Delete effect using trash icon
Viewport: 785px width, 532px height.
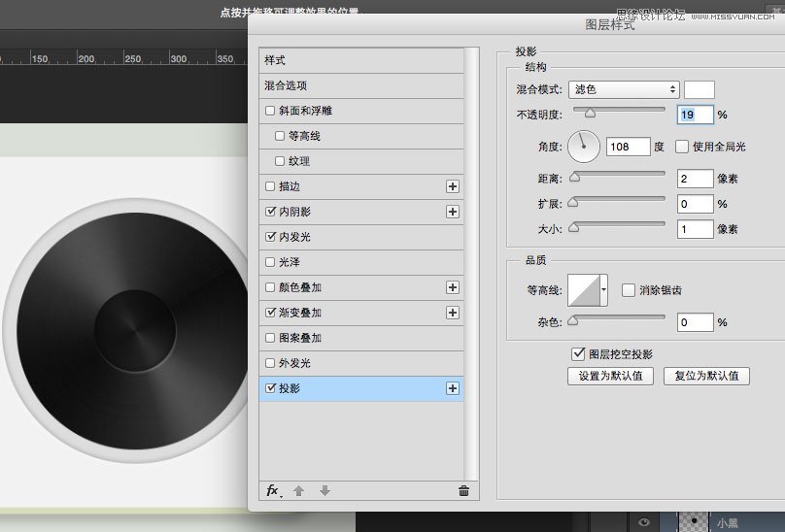tap(463, 491)
